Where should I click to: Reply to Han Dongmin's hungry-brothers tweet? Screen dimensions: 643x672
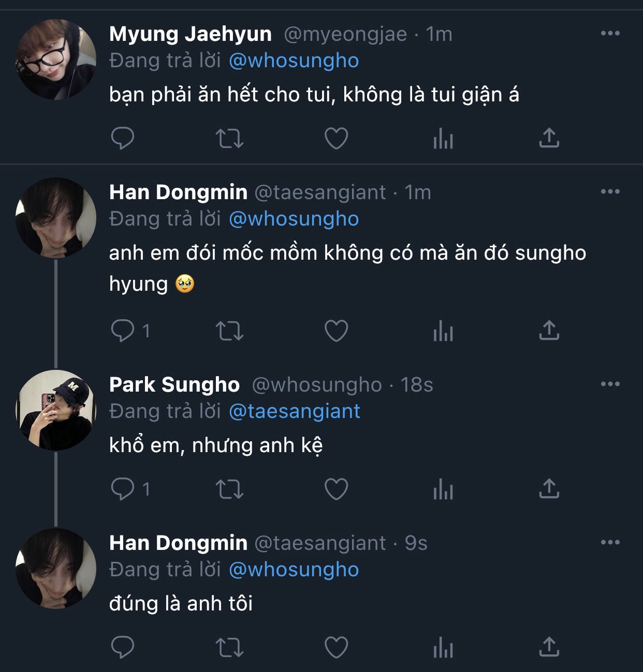[x=123, y=331]
